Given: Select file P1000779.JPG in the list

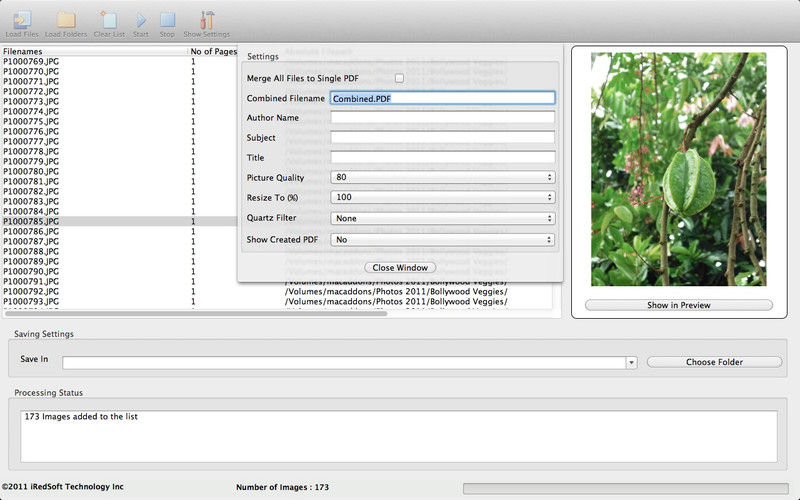Looking at the screenshot, I should tap(31, 161).
